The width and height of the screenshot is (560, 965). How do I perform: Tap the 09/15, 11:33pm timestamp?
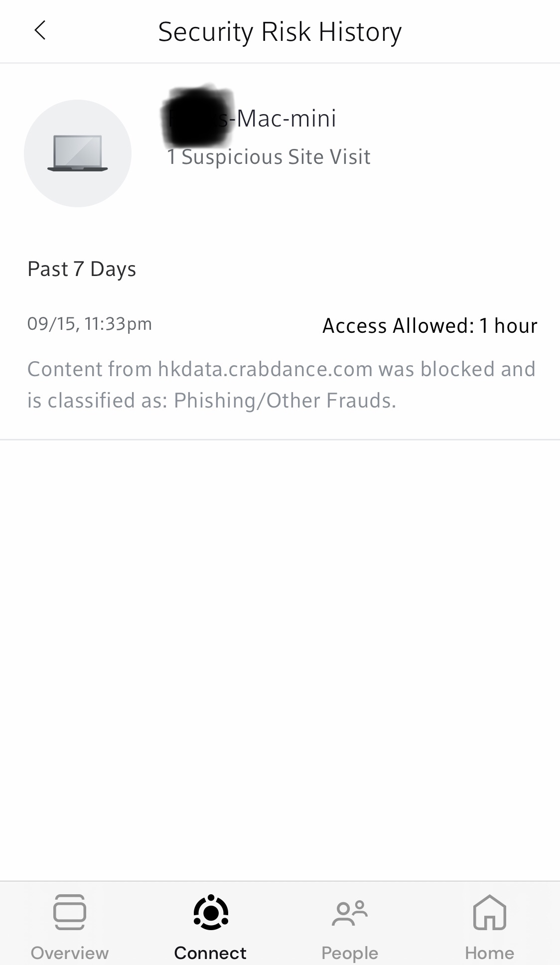pos(90,324)
